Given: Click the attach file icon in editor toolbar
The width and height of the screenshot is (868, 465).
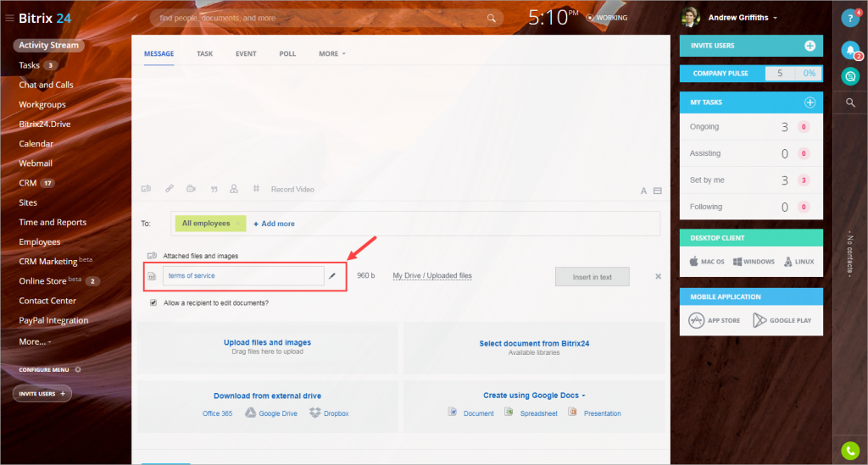Looking at the screenshot, I should pyautogui.click(x=146, y=189).
